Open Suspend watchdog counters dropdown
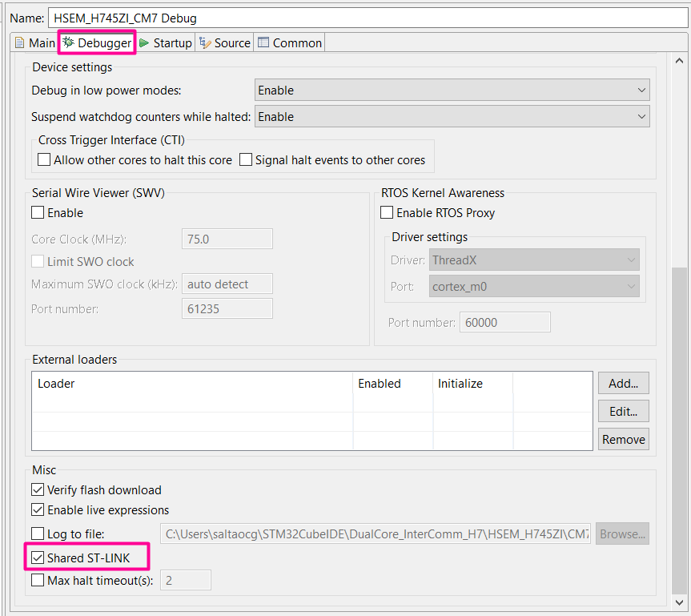 pos(452,117)
